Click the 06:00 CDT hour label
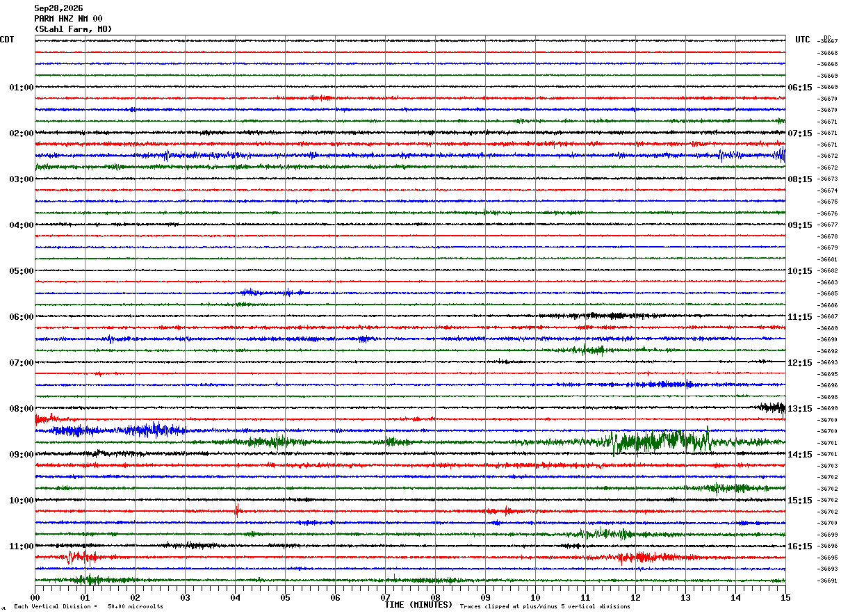Viewport: 841px width, 616px height. [22, 317]
